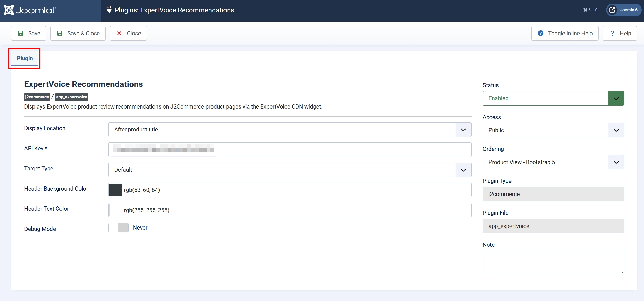Click the Close button
The image size is (644, 301).
pyautogui.click(x=128, y=33)
